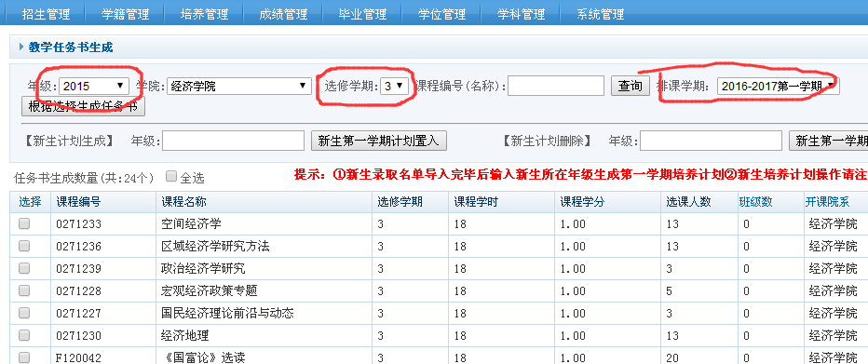Click the 选课人数 column header
The width and height of the screenshot is (868, 364).
688,202
